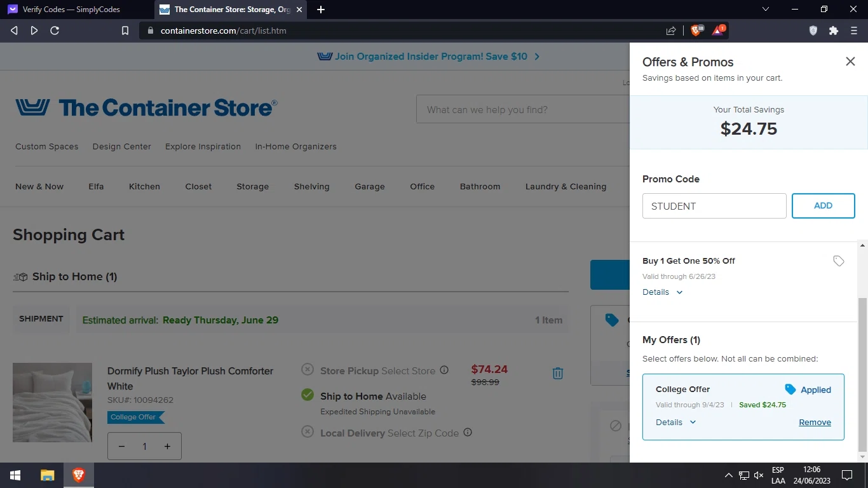The width and height of the screenshot is (868, 488).
Task: Open the Design Center menu
Action: pyautogui.click(x=122, y=146)
